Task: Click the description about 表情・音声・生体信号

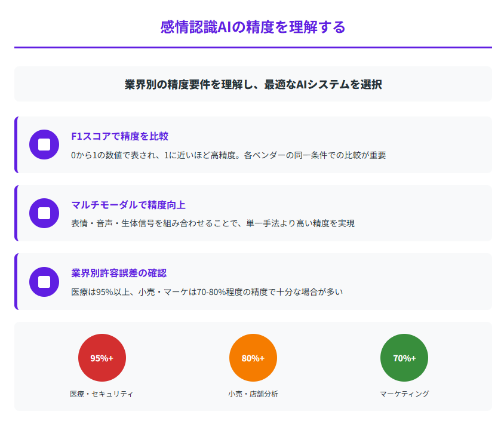Action: [213, 223]
